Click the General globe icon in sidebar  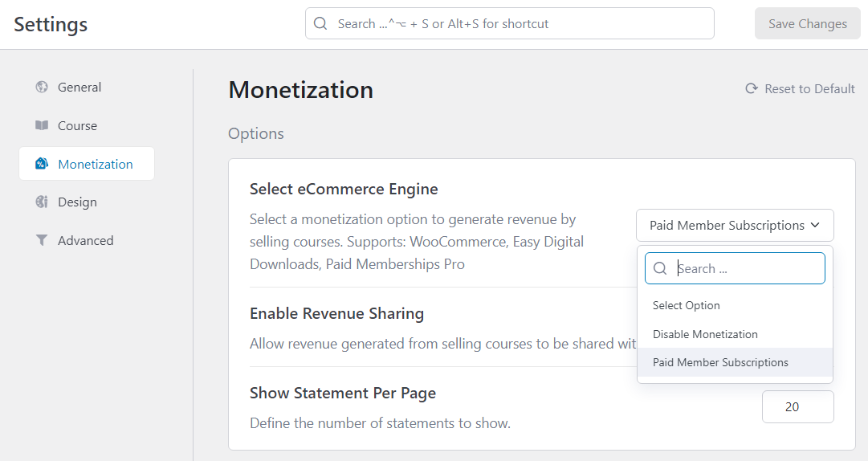point(42,87)
